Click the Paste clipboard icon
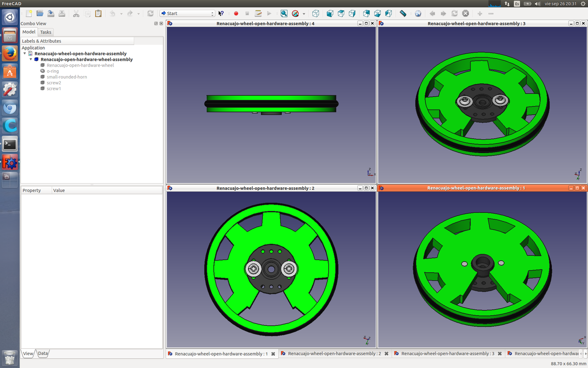The height and width of the screenshot is (368, 588). coord(98,13)
